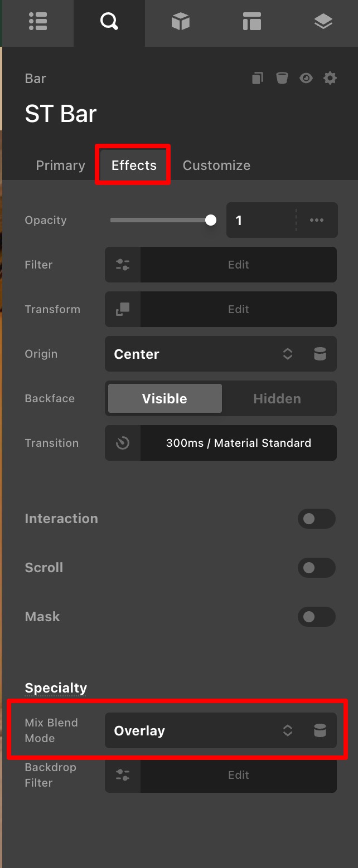The height and width of the screenshot is (868, 358).
Task: Toggle ST Bar visibility eye icon
Action: [x=306, y=78]
